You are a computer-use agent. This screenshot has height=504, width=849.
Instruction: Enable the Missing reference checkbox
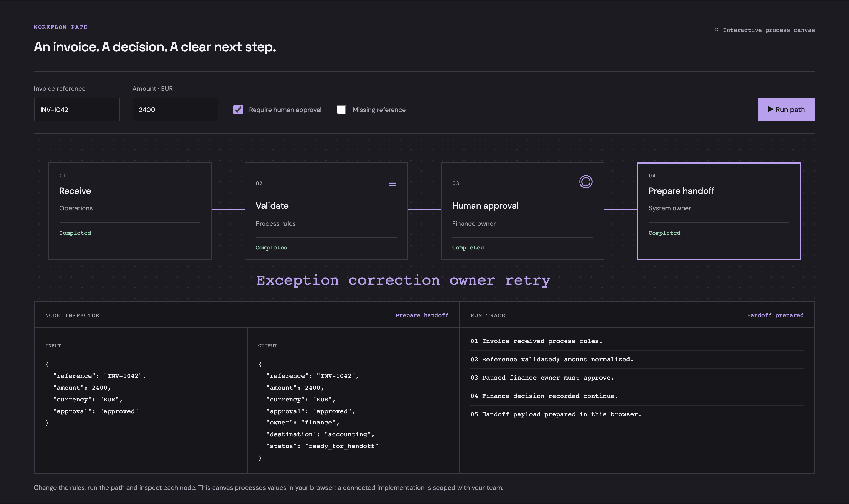341,109
